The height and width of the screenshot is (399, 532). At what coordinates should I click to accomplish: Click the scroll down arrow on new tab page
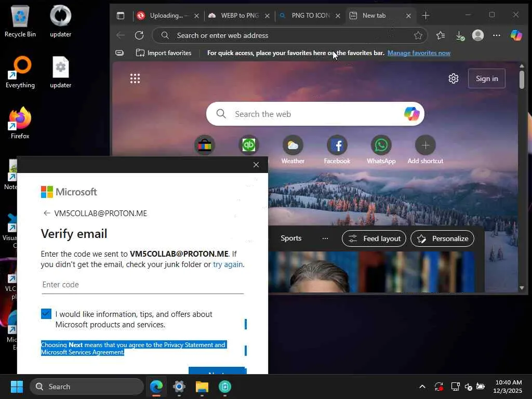pos(522,288)
